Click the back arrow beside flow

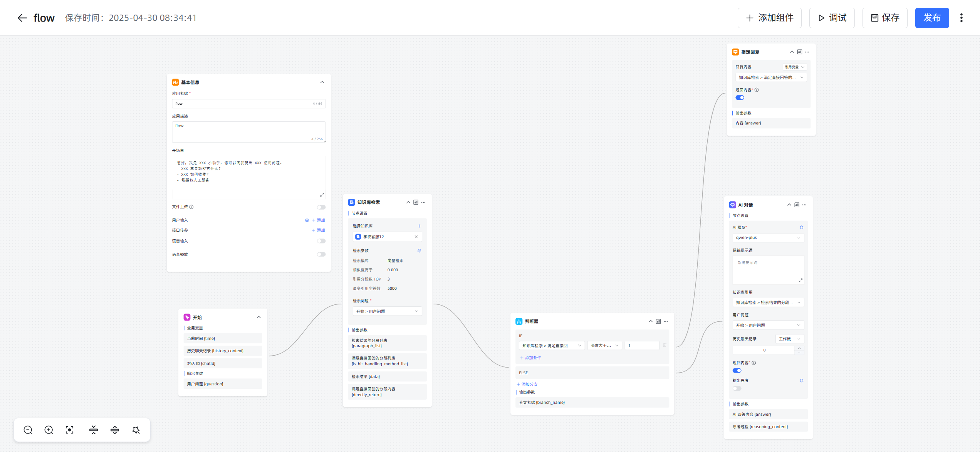pyautogui.click(x=22, y=18)
